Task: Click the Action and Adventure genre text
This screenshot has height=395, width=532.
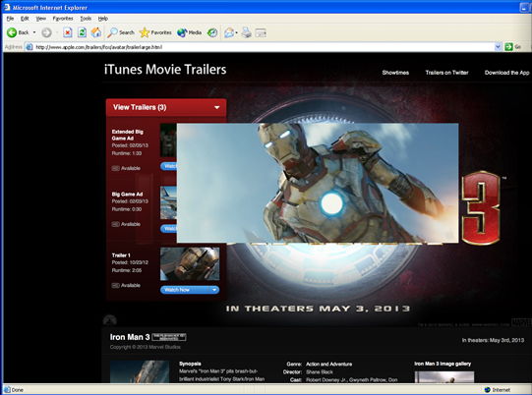Action: point(328,365)
